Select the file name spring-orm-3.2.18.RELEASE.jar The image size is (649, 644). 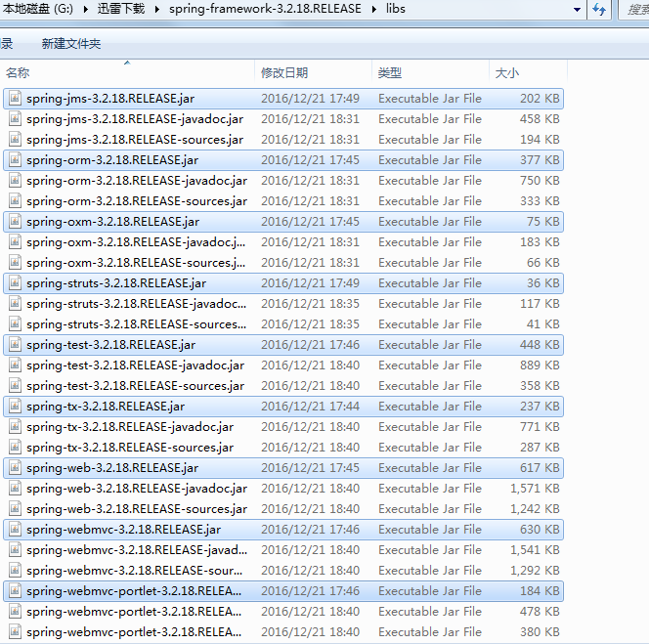coord(112,160)
